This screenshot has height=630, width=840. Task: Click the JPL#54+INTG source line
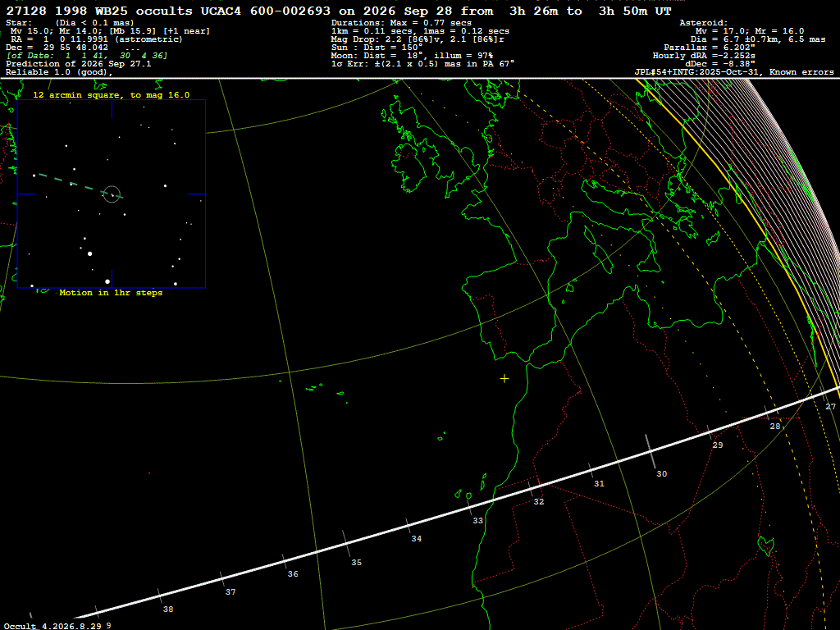pyautogui.click(x=734, y=72)
